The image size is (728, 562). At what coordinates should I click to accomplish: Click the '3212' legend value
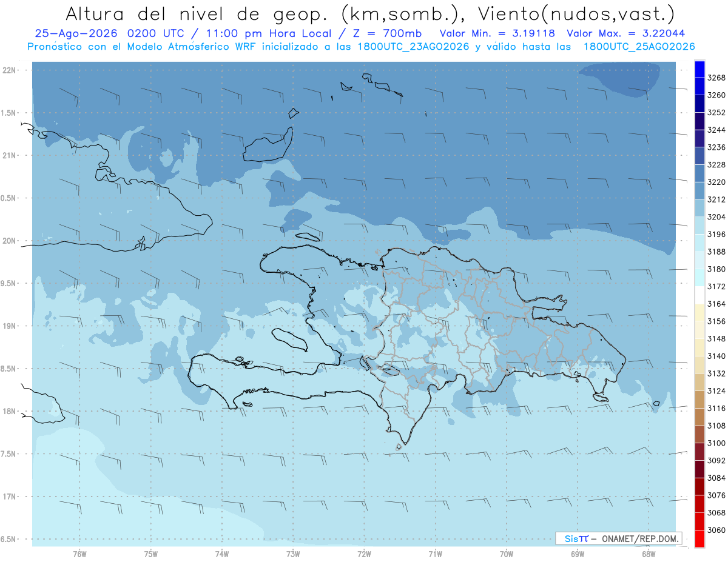(x=716, y=199)
